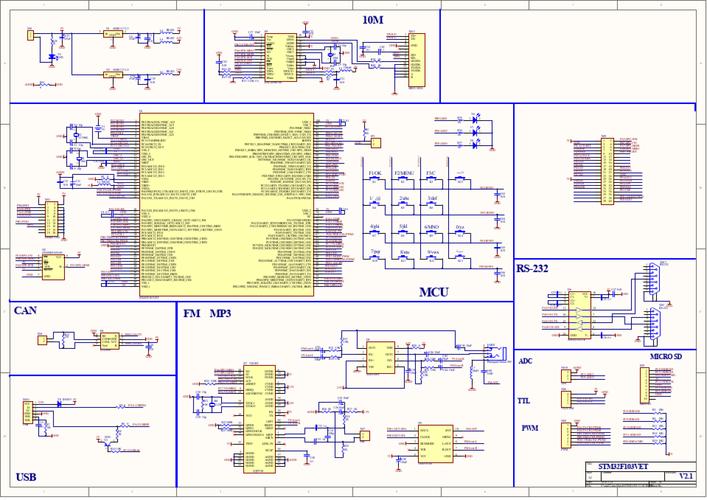The width and height of the screenshot is (707, 500).
Task: Select the 8-pin chip at MCU section bottom-left
Action: [53, 267]
